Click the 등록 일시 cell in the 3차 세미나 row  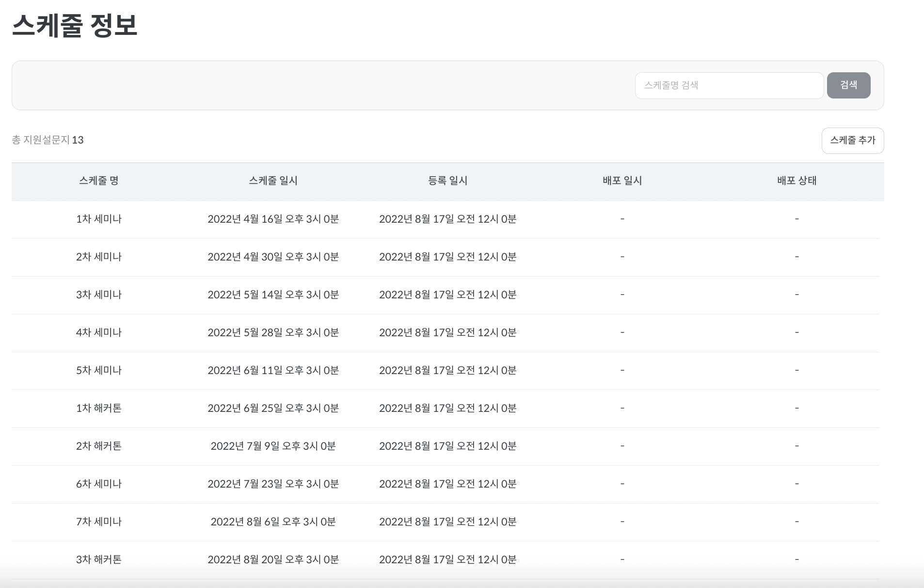click(448, 294)
